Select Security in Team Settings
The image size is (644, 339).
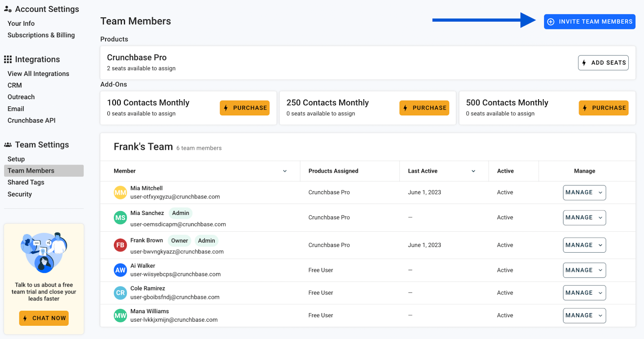[20, 194]
